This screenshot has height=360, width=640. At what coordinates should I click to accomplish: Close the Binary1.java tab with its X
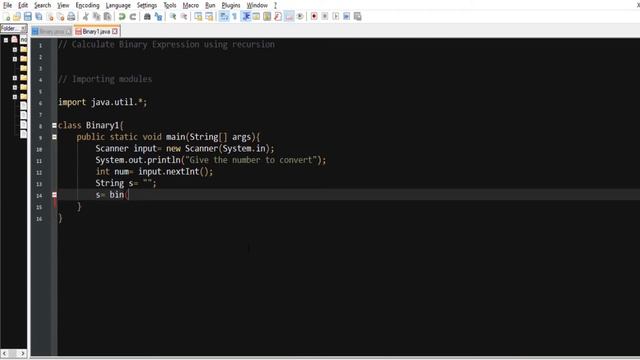coord(115,31)
